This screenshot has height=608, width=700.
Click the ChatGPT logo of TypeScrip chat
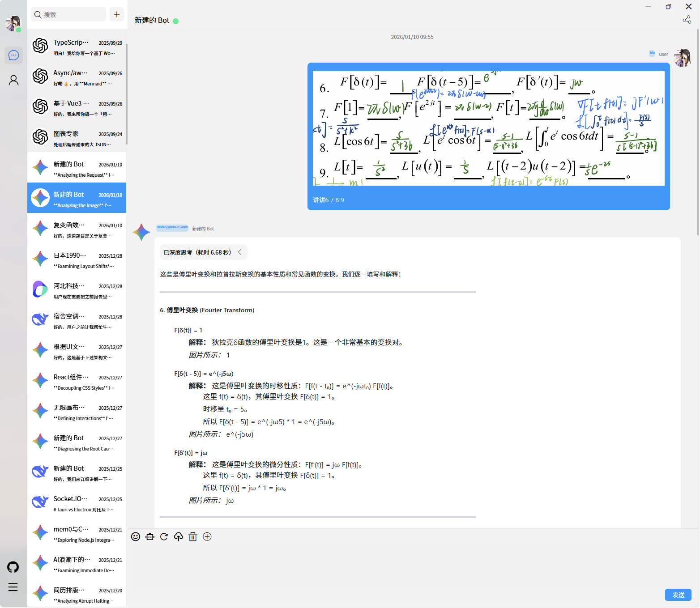[x=40, y=46]
